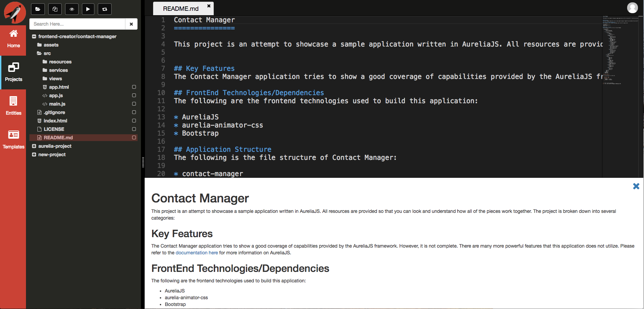
Task: Open app.html file
Action: coord(59,87)
